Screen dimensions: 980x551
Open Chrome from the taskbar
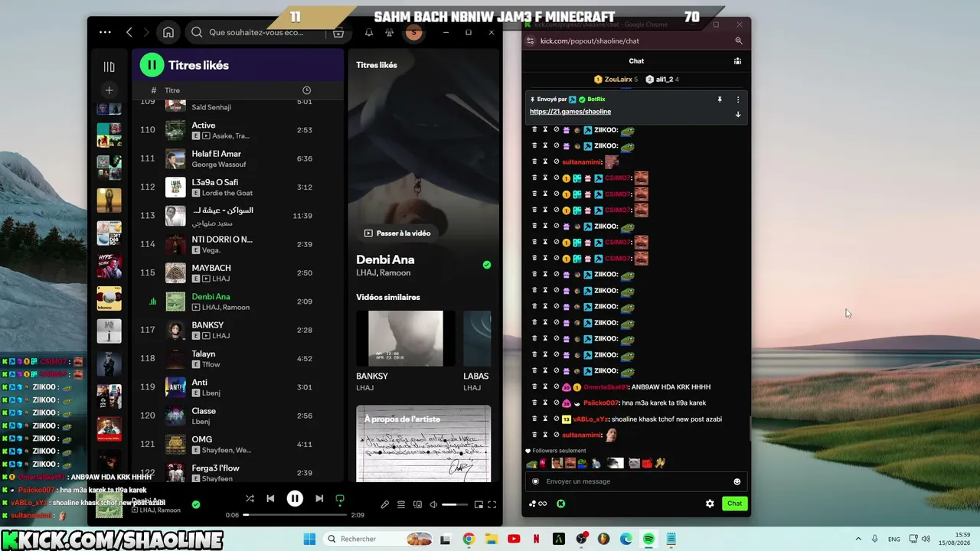point(469,539)
